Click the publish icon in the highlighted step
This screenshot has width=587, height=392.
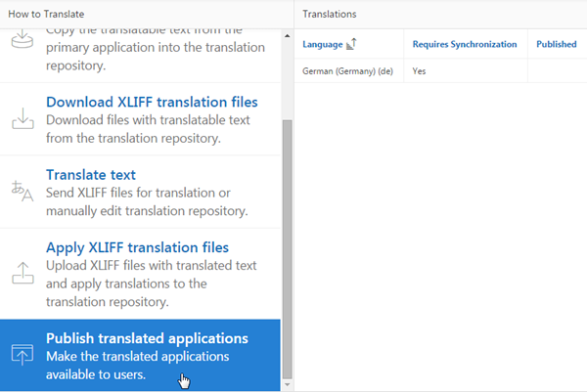point(23,355)
